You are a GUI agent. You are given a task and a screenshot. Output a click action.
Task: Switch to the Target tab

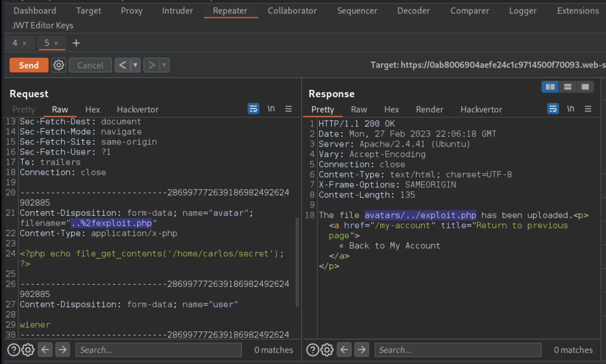[88, 11]
